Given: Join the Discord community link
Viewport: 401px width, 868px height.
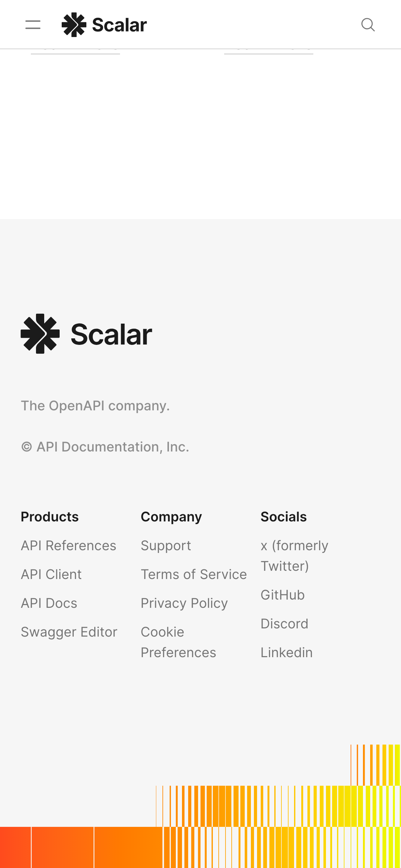Looking at the screenshot, I should point(284,624).
